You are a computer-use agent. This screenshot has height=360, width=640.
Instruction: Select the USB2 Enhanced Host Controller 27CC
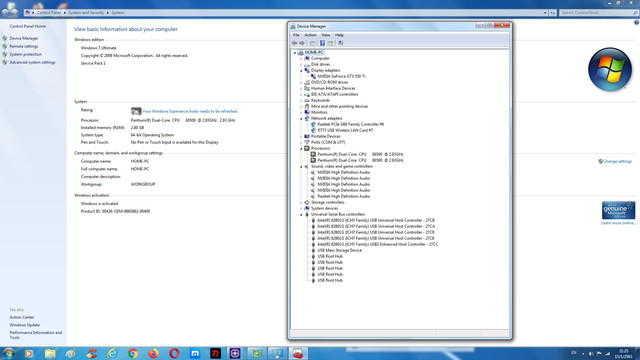coord(378,244)
